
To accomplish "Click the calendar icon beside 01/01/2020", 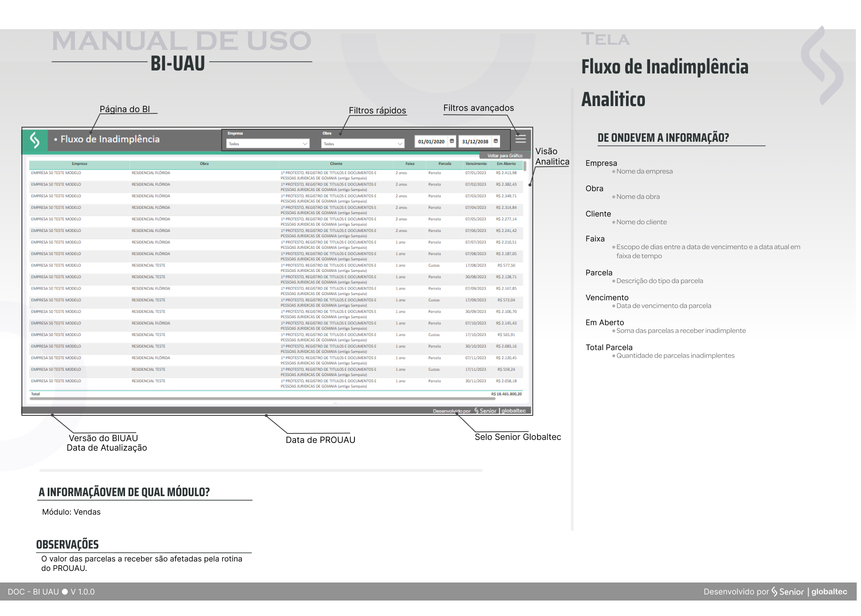I will pyautogui.click(x=452, y=141).
